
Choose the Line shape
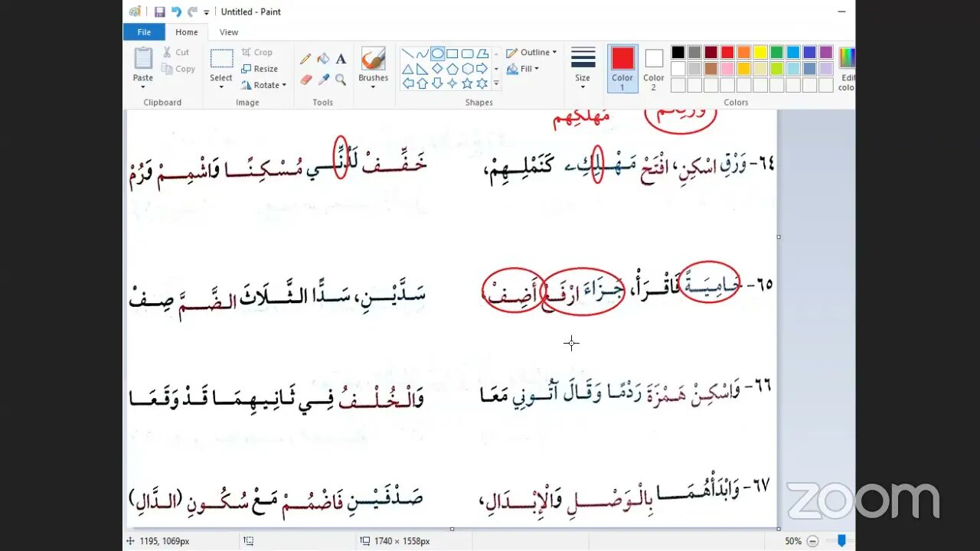[x=407, y=54]
